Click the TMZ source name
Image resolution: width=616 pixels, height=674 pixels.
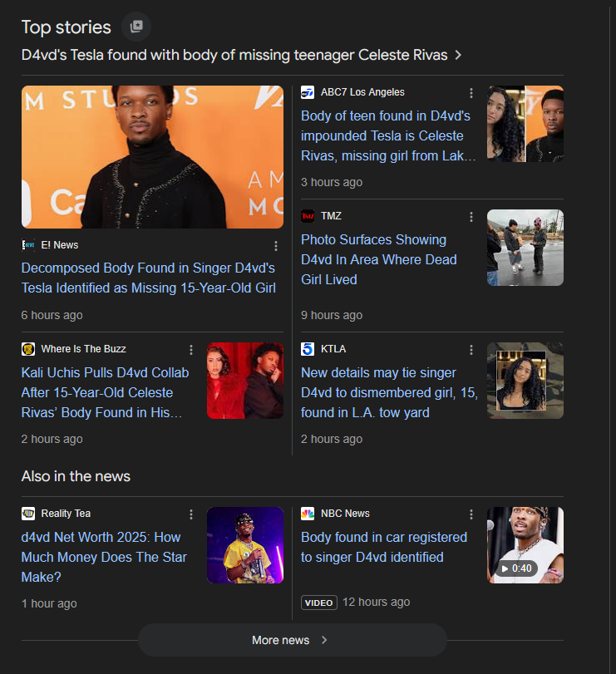pos(331,216)
